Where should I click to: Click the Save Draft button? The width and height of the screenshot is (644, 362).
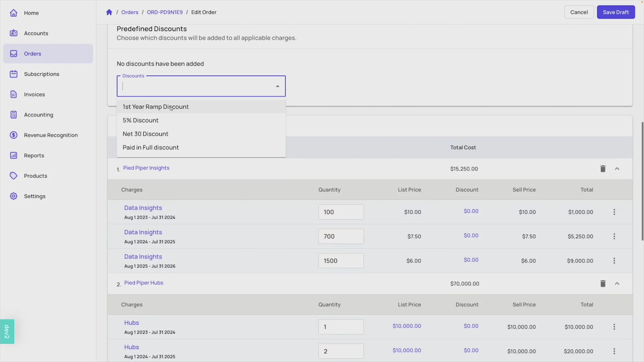615,12
